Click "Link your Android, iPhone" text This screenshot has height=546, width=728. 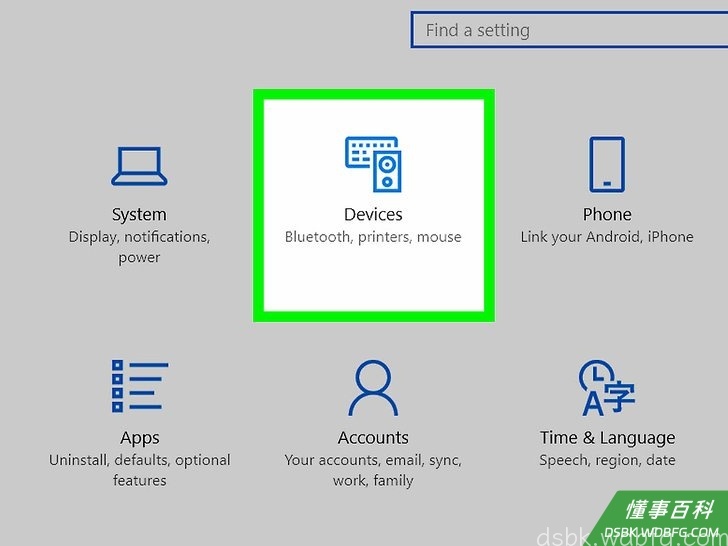click(607, 237)
